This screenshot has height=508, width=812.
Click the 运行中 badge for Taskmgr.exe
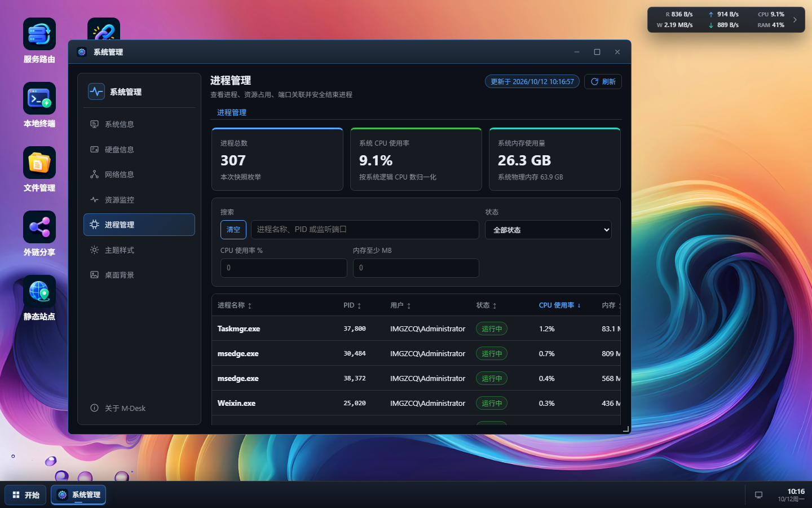coord(492,329)
